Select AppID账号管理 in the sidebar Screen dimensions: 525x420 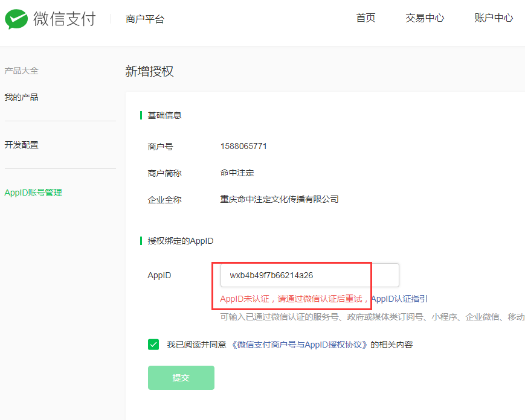33,192
